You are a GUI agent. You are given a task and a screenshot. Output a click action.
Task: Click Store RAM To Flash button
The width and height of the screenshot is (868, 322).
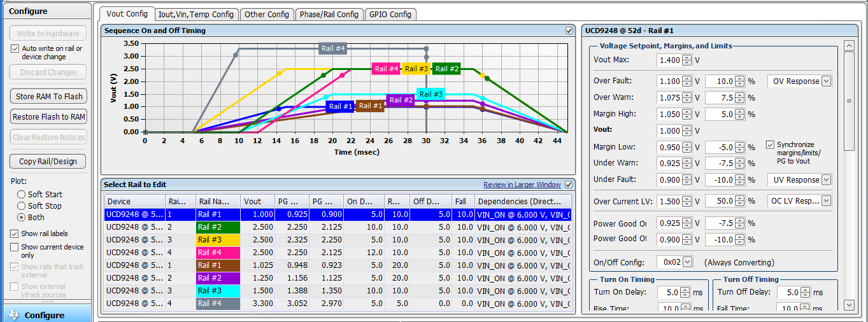(48, 96)
